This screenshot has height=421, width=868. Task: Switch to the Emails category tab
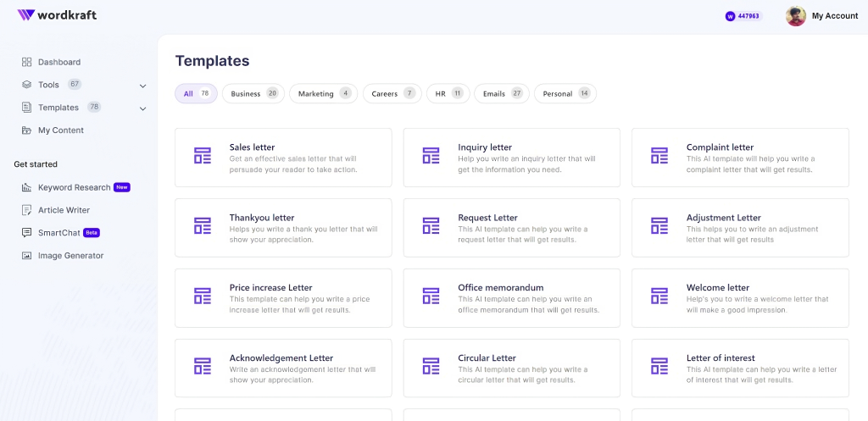(x=502, y=93)
